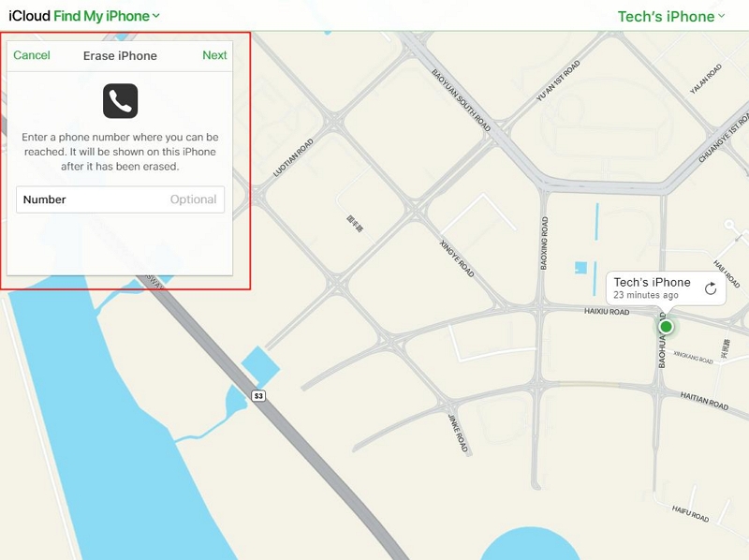This screenshot has width=749, height=560.
Task: Click the black phone icon in the dialog
Action: (x=121, y=101)
